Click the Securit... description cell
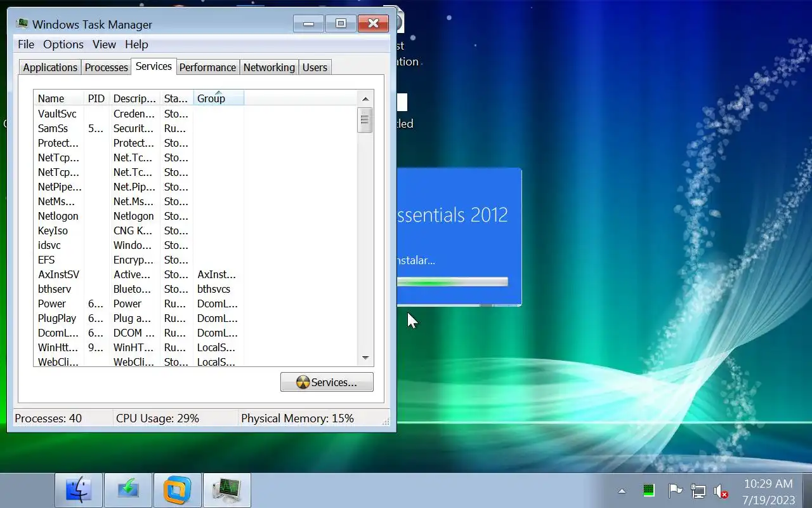The image size is (812, 508). 134,128
